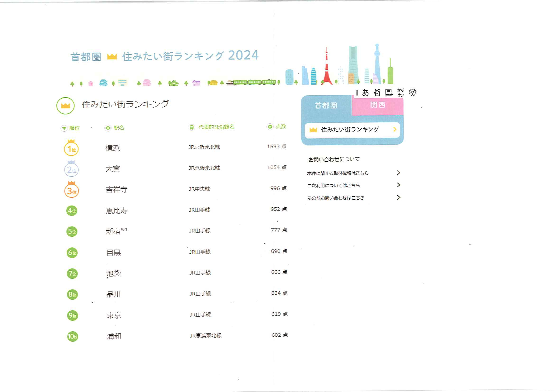Click the score '996 点'

pyautogui.click(x=279, y=188)
